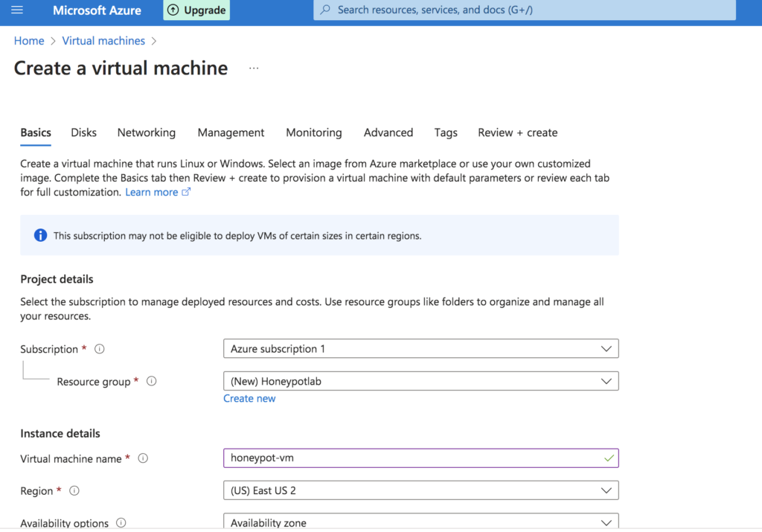Click the Upgrade button
Viewport: 762px width, 532px height.
[x=196, y=10]
